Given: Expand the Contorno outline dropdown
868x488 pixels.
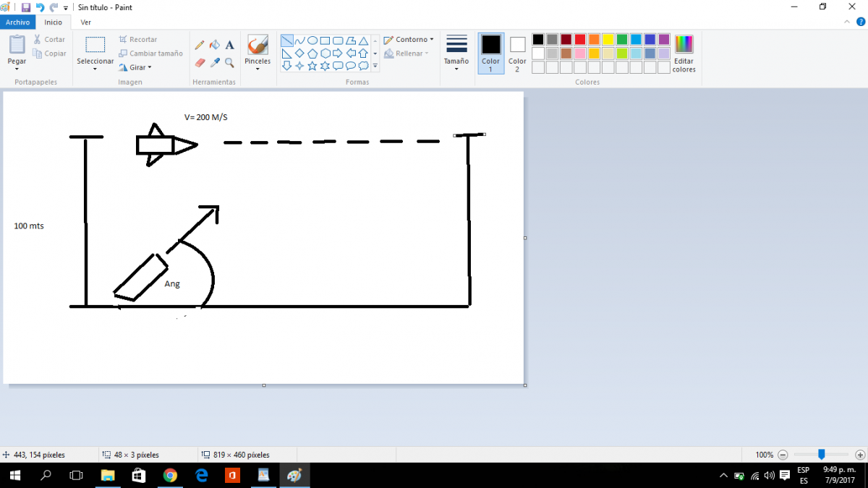Looking at the screenshot, I should click(x=409, y=40).
